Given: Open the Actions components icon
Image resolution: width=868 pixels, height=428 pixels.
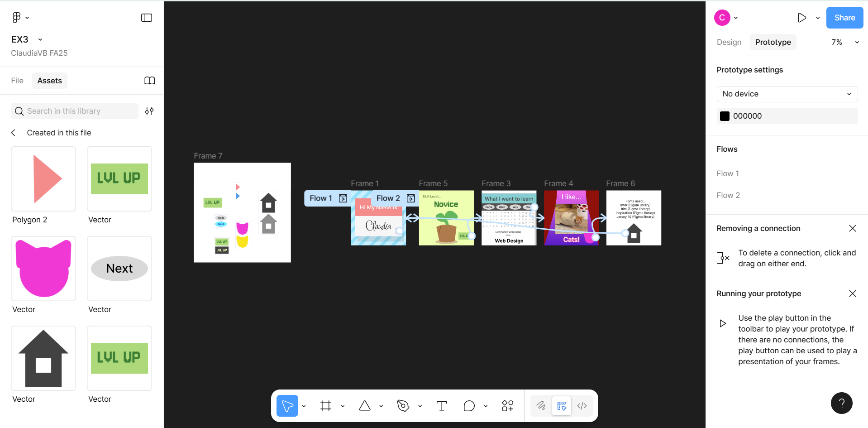Looking at the screenshot, I should pos(507,406).
